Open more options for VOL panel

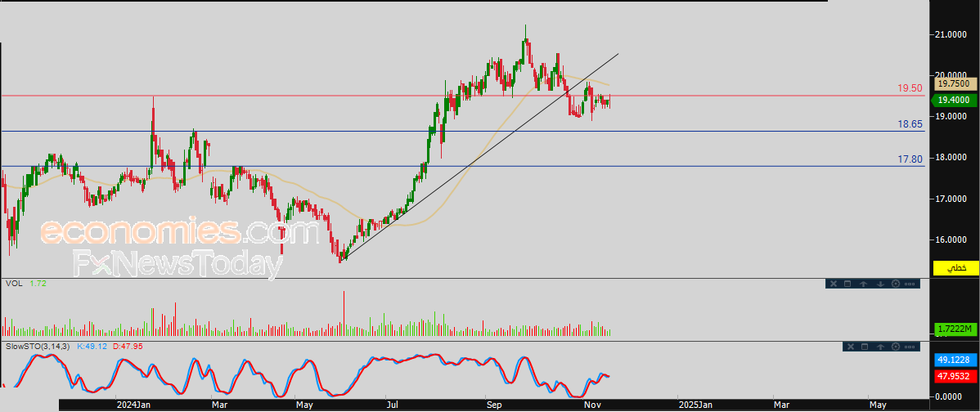(910, 284)
